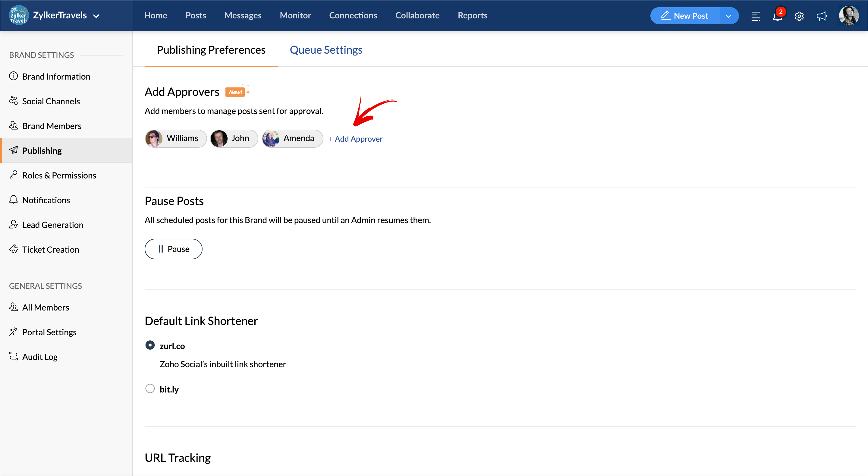Screen dimensions: 868x476
Task: Open Ticket Creation settings
Action: pyautogui.click(x=51, y=250)
